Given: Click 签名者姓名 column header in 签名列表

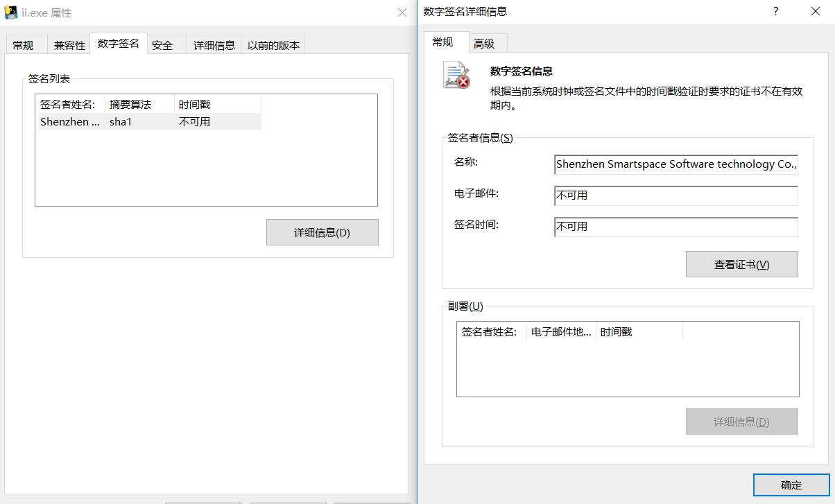Looking at the screenshot, I should pos(71,104).
